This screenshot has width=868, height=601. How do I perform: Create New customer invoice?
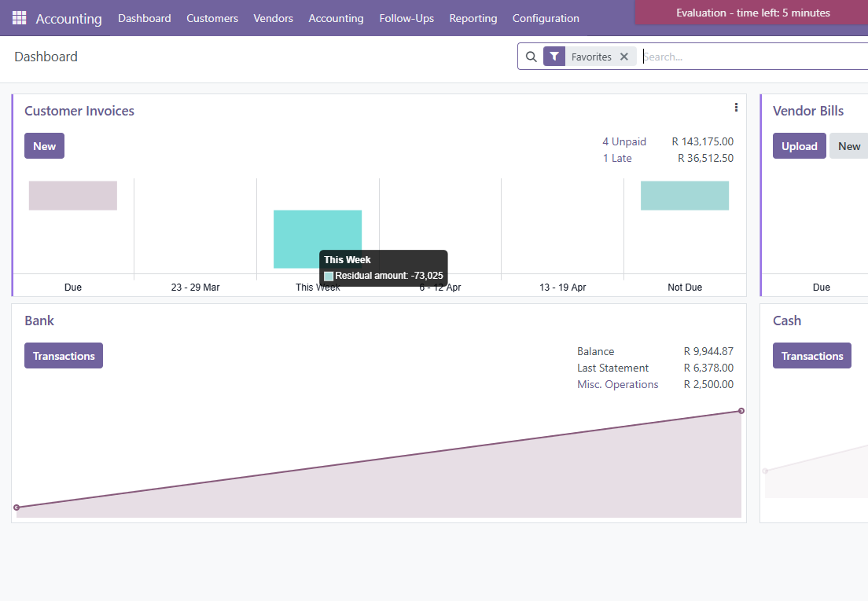[x=44, y=146]
